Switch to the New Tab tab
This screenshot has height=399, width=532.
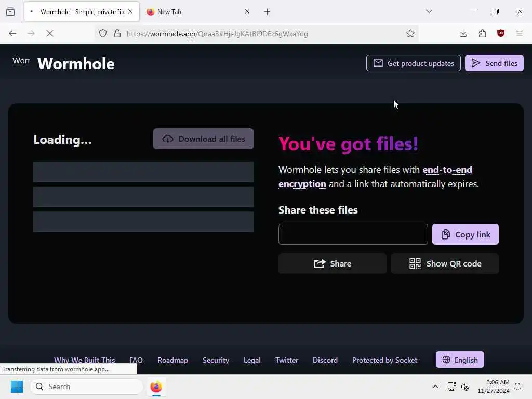(198, 11)
